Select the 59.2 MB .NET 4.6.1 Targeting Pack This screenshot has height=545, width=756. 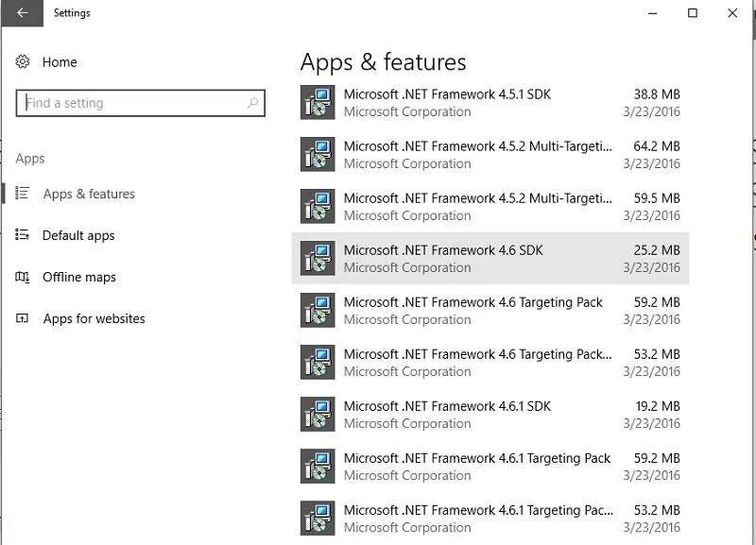490,466
